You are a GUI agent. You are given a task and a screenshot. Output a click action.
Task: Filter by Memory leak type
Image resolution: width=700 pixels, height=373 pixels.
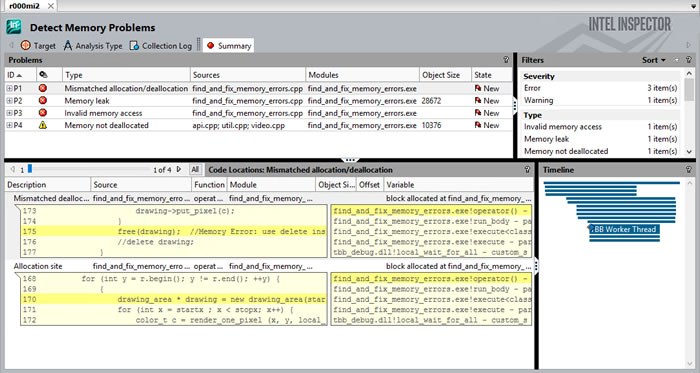click(x=600, y=139)
